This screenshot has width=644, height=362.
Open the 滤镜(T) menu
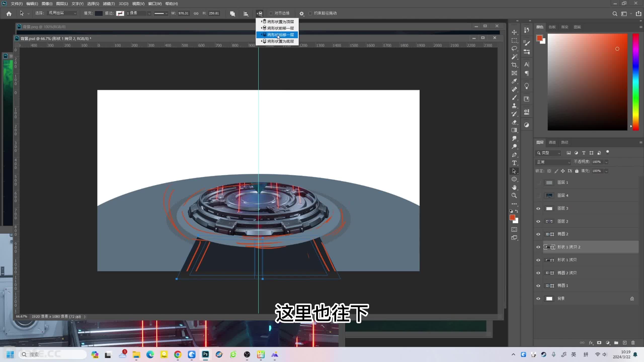tap(109, 4)
